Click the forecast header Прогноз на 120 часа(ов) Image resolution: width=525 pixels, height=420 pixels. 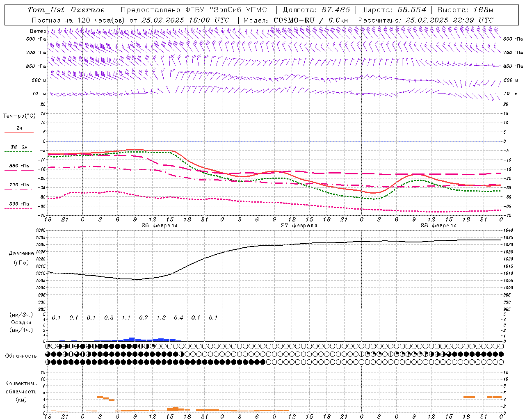[x=79, y=20]
